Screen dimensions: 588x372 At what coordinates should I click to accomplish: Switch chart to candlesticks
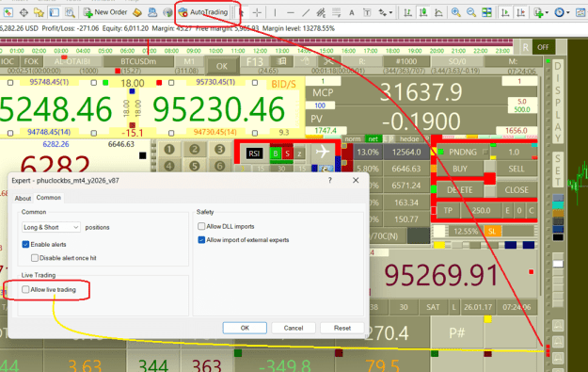423,13
